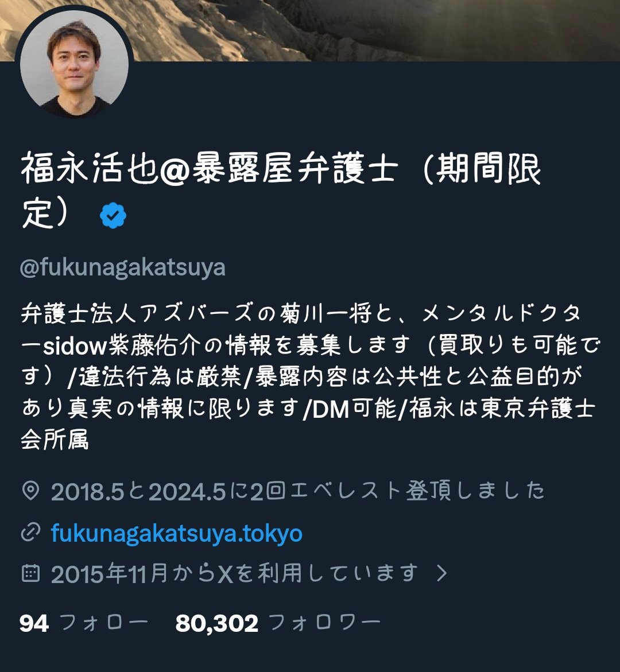Image resolution: width=620 pixels, height=672 pixels.
Task: Select the @fukunagakatsuya handle text
Action: click(123, 268)
